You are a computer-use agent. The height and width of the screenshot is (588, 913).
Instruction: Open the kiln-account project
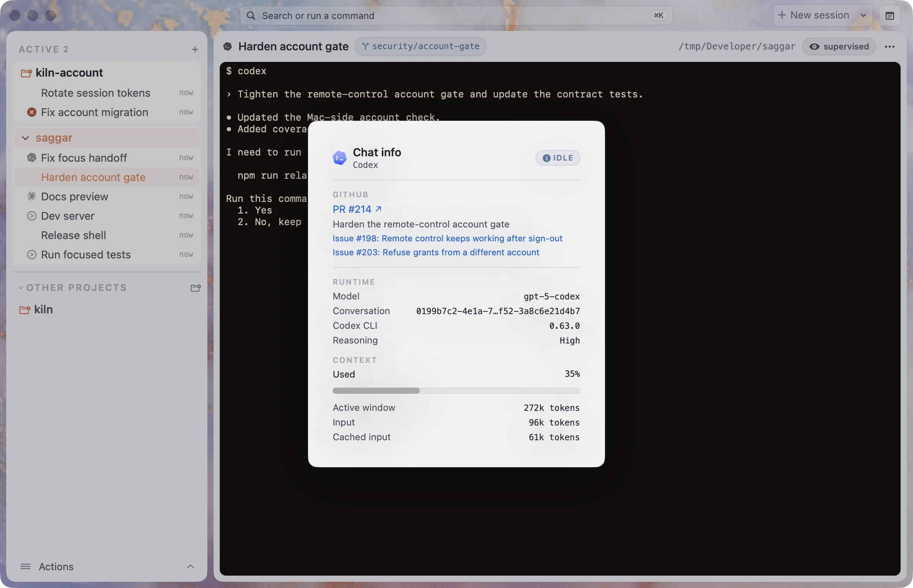[69, 73]
